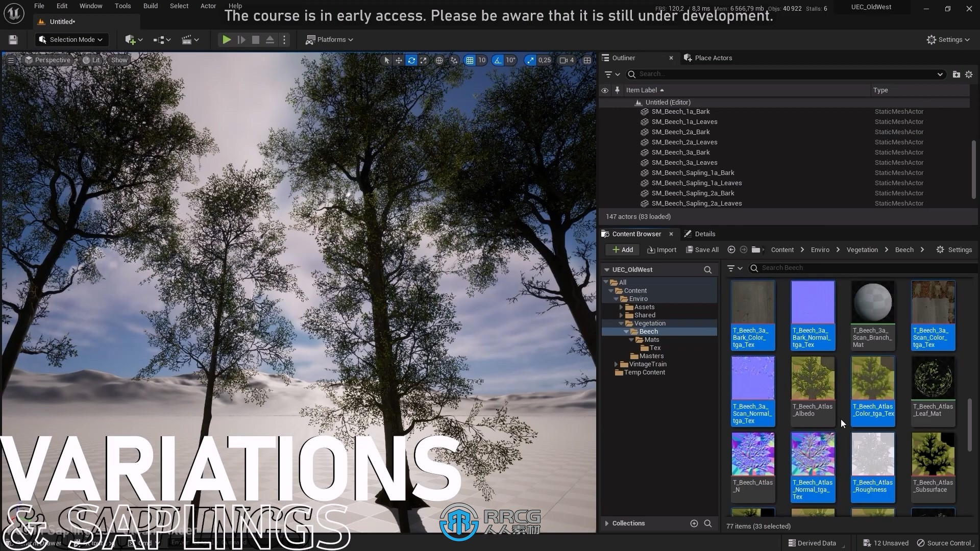This screenshot has width=980, height=551.
Task: Choose the translate move tool
Action: coord(399,60)
